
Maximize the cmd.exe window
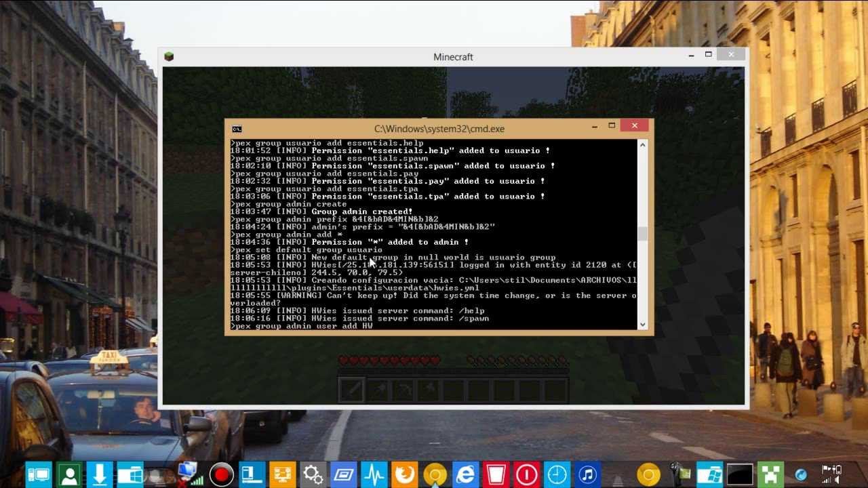[x=612, y=126]
